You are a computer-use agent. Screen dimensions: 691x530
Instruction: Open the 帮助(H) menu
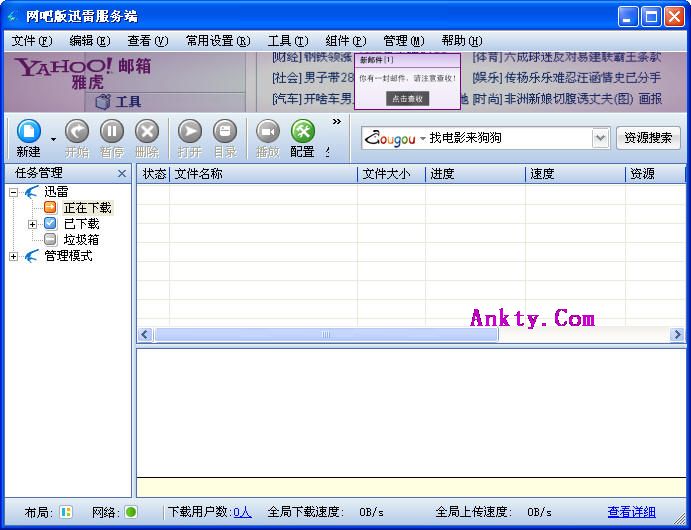click(x=462, y=41)
